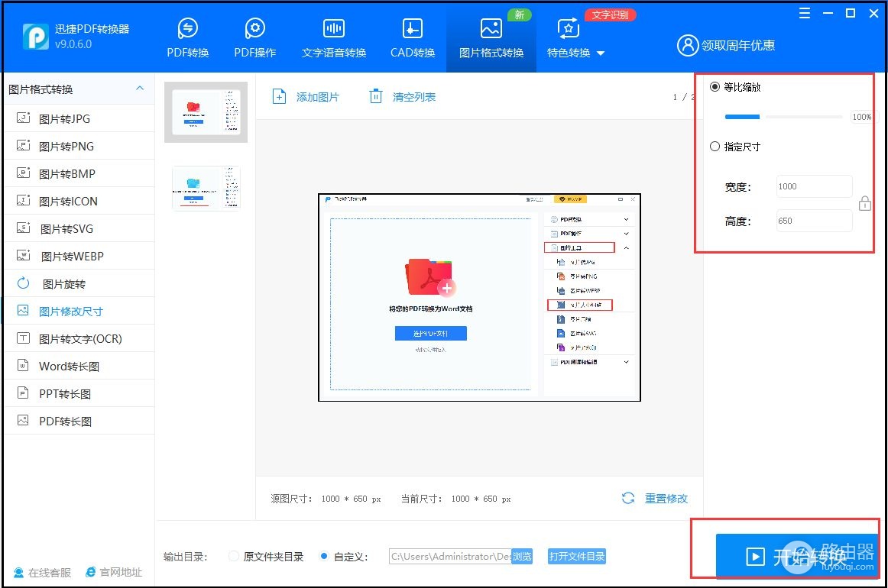Open the CAD转换 icon
The height and width of the screenshot is (588, 888).
(413, 27)
